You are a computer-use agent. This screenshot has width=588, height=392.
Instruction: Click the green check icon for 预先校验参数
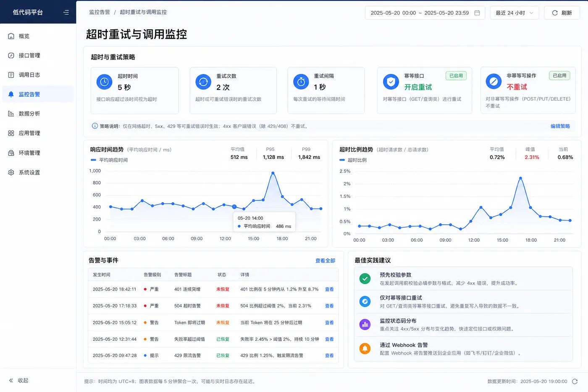(x=365, y=279)
